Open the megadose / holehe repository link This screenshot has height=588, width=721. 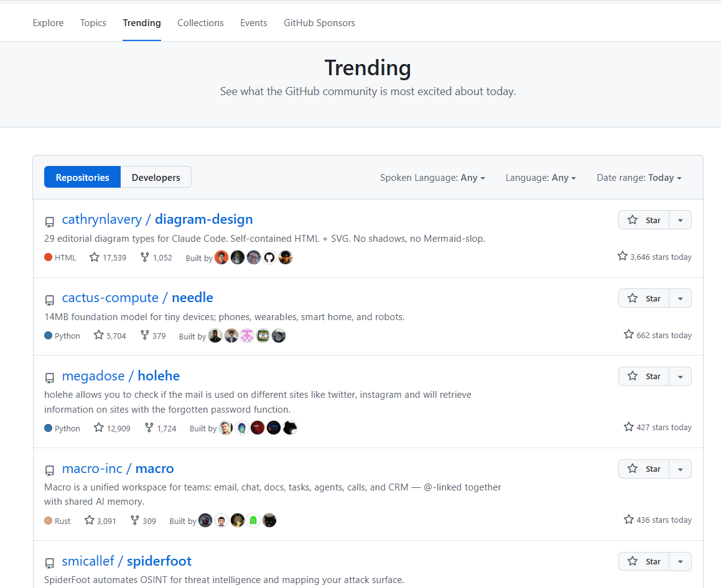pos(121,376)
